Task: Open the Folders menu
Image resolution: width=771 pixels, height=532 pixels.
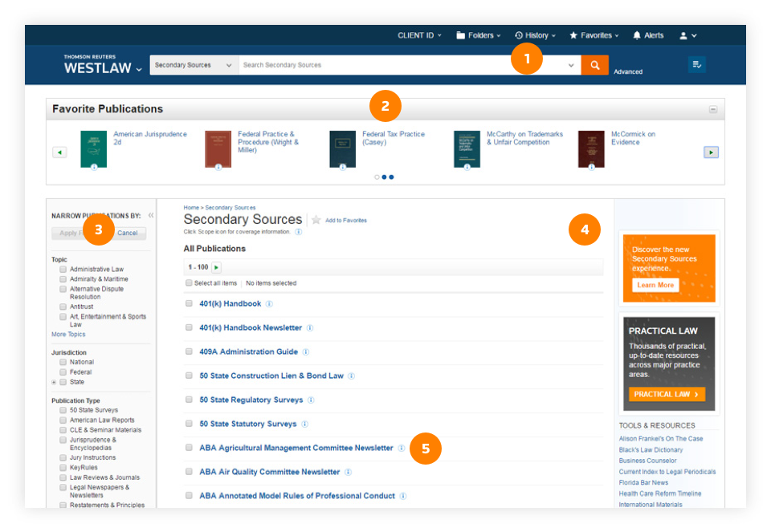Action: coord(478,35)
